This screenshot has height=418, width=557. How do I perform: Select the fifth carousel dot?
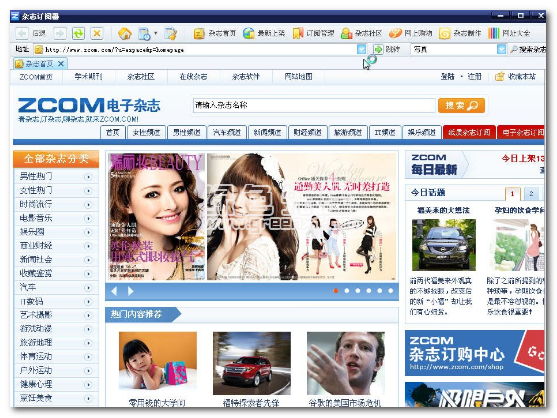[x=380, y=291]
